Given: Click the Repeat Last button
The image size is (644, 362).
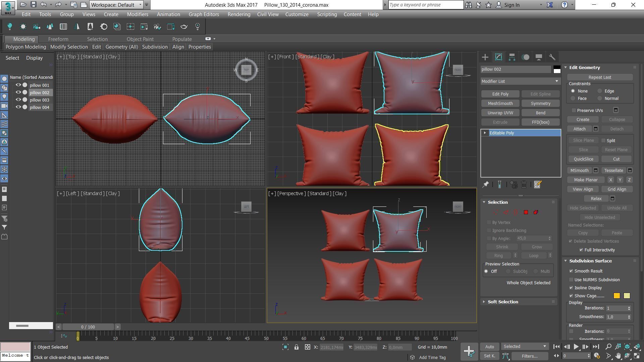Looking at the screenshot, I should (600, 77).
